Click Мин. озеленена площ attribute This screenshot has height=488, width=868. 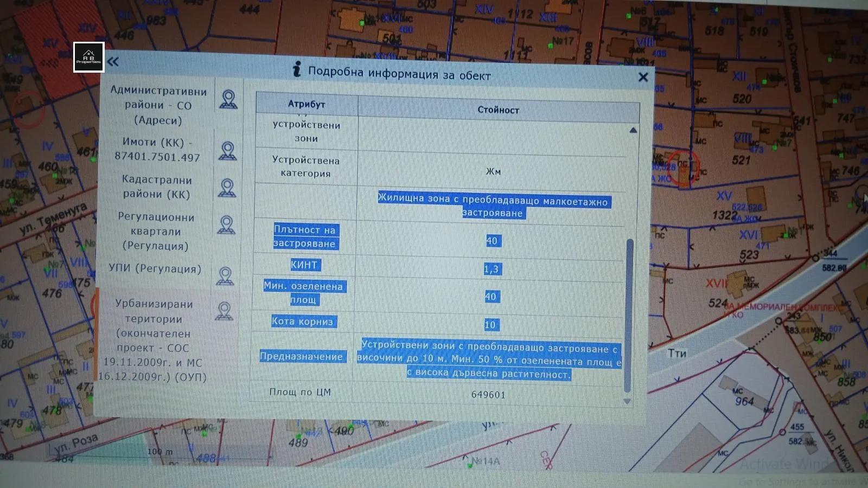click(x=303, y=293)
